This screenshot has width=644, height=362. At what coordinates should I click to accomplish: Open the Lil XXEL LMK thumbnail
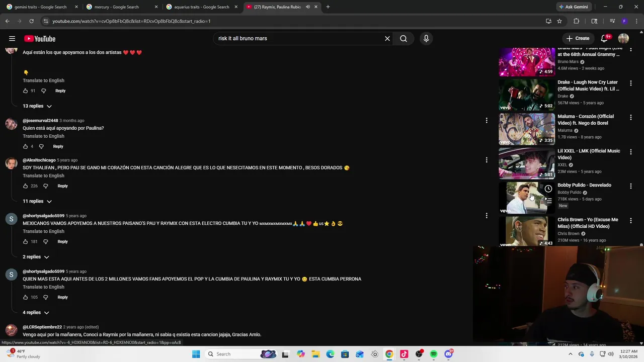tap(527, 163)
